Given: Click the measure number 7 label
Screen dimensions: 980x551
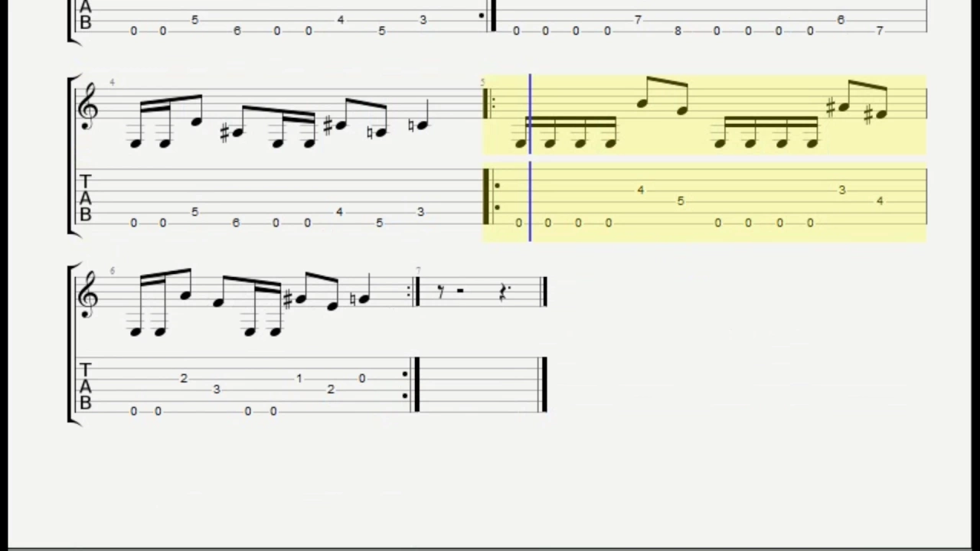Looking at the screenshot, I should (419, 271).
